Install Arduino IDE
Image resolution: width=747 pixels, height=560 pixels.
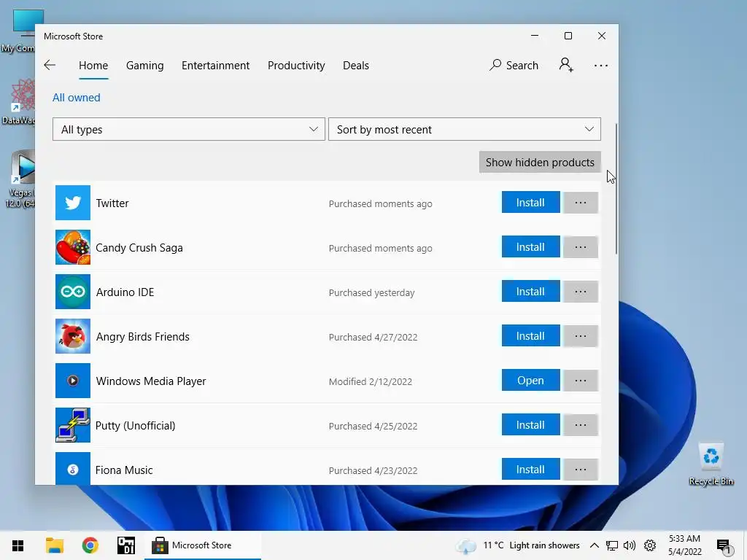click(530, 292)
